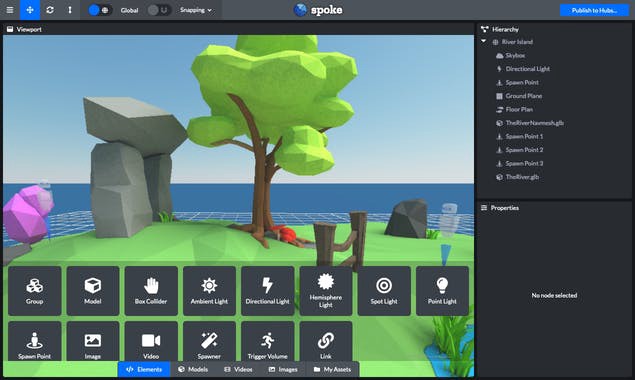635x380 pixels.
Task: Select TheRiverNavmesh.glb in the hierarchy
Action: pyautogui.click(x=534, y=123)
